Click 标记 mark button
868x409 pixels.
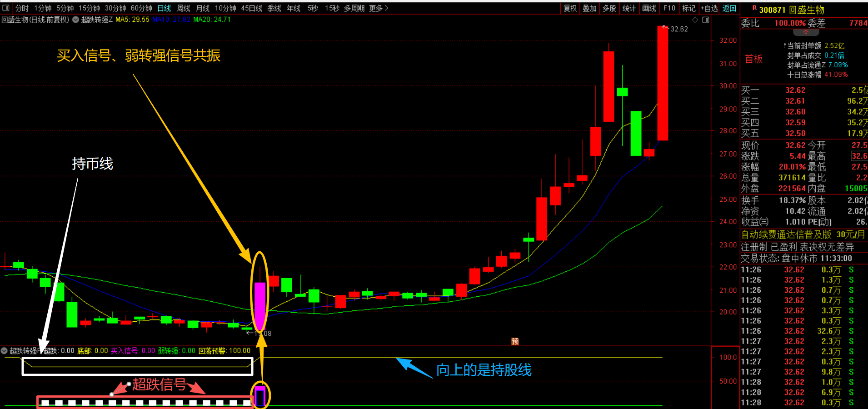point(689,8)
